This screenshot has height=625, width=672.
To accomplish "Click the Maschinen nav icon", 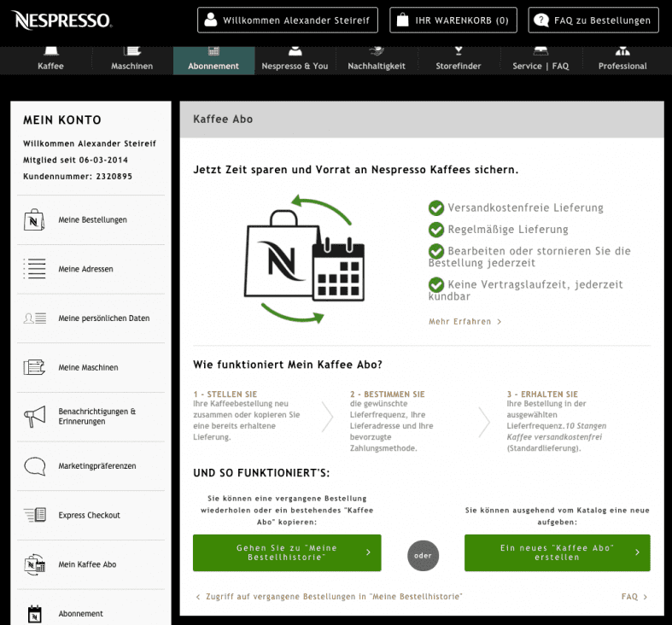I will [132, 51].
